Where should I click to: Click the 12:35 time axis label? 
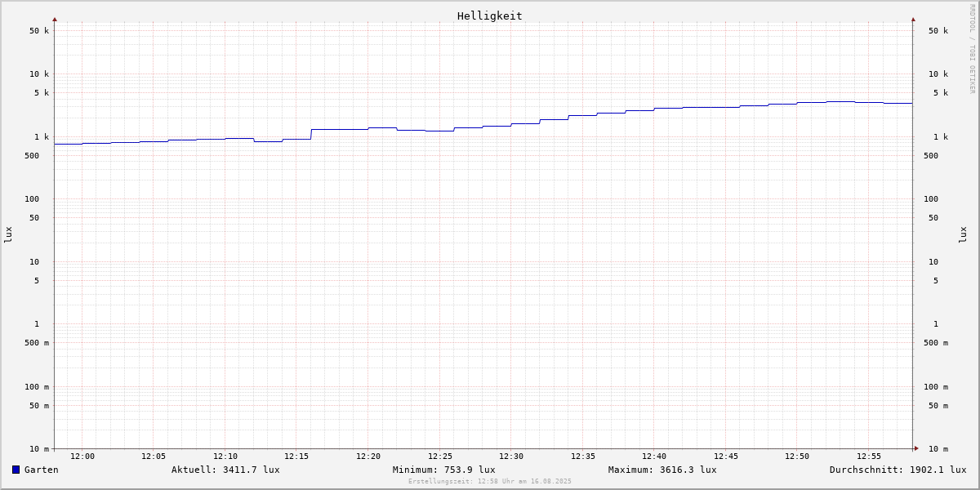pos(583,457)
